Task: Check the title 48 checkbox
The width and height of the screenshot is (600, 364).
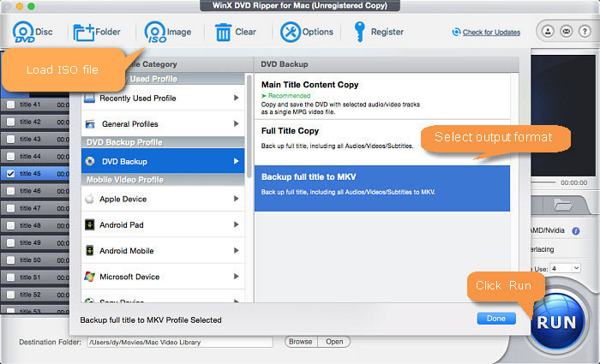Action: (10, 225)
